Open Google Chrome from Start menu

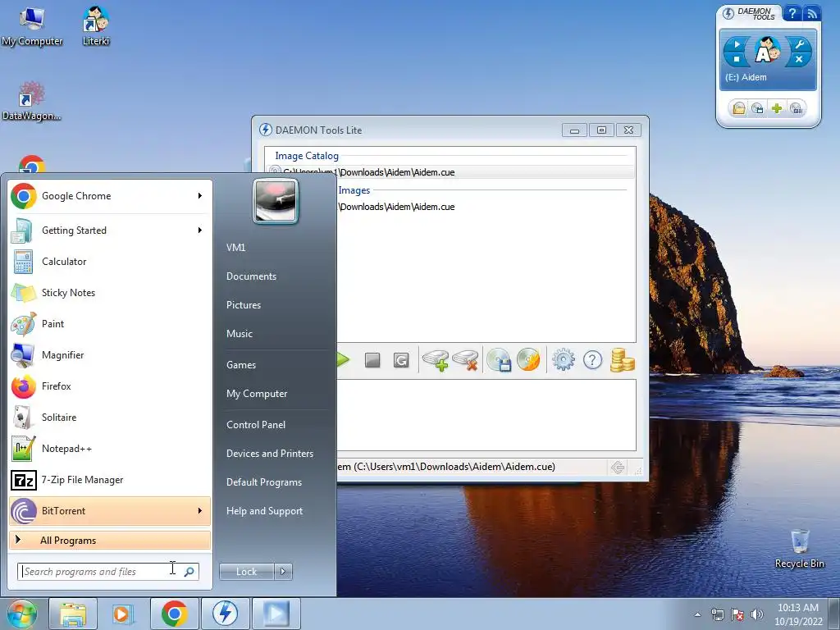point(109,196)
